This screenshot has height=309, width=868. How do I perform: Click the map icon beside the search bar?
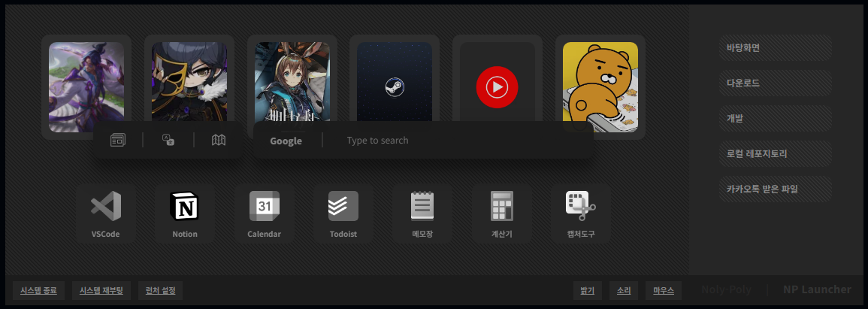(x=219, y=140)
